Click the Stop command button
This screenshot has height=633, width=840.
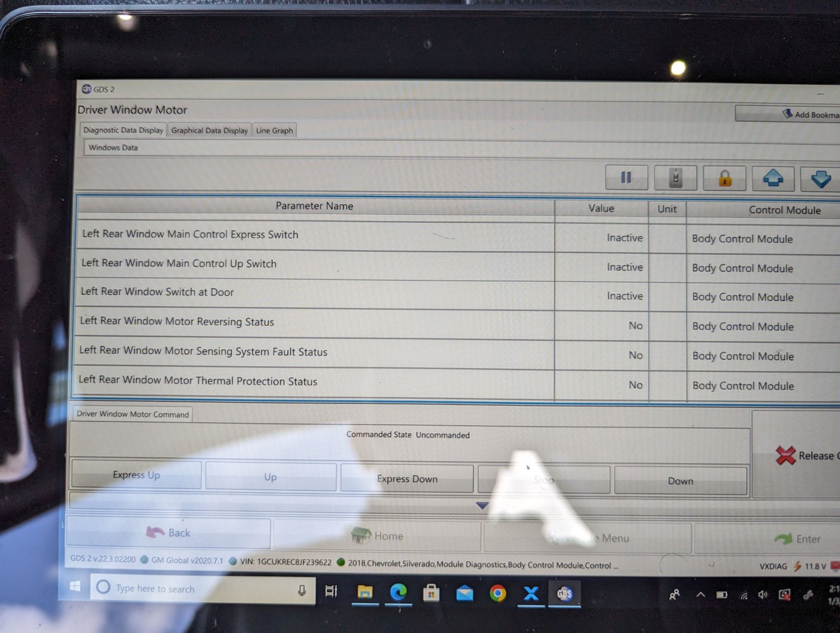544,480
